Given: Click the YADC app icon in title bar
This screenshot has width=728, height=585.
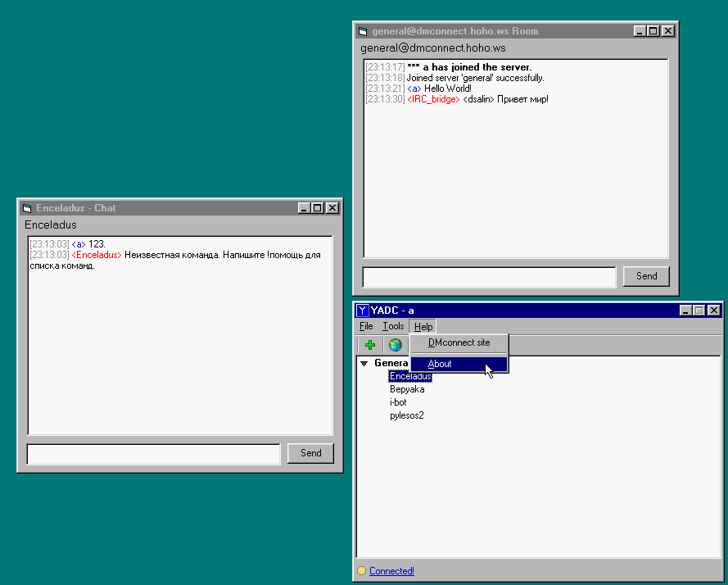Looking at the screenshot, I should coord(362,311).
